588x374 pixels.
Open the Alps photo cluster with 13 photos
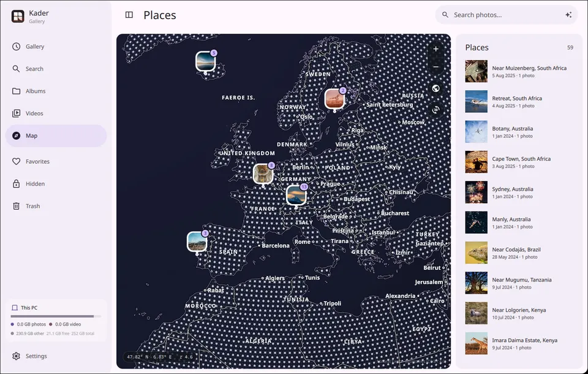point(296,195)
